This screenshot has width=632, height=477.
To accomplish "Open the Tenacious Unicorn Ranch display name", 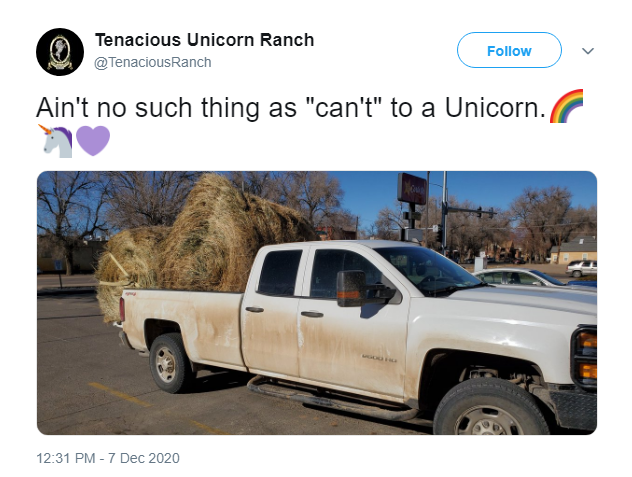I will tap(204, 40).
